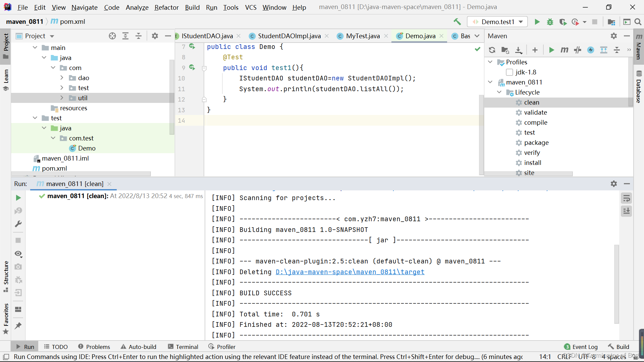Close the Demo.java tab

tap(441, 36)
